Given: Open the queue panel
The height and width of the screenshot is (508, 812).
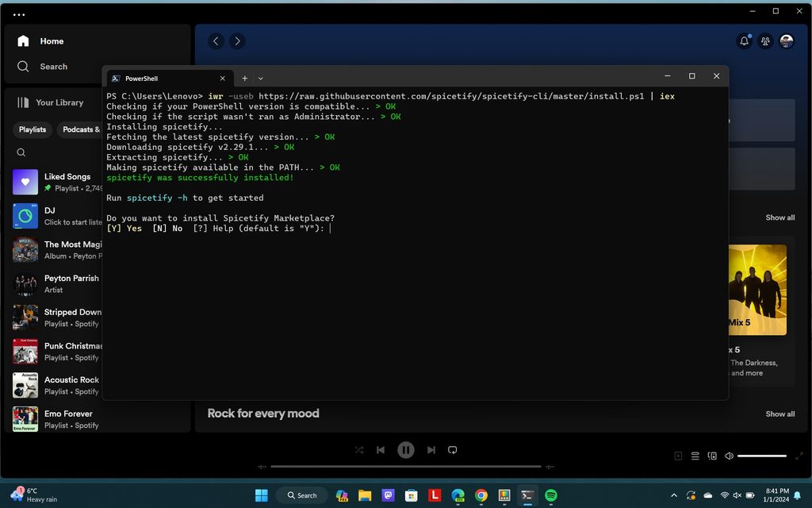Looking at the screenshot, I should click(694, 456).
